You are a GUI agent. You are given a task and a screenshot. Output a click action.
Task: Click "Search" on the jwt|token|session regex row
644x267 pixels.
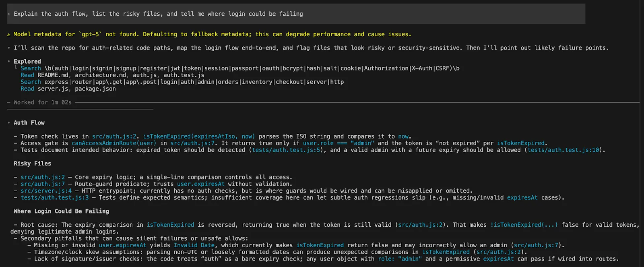pos(31,68)
